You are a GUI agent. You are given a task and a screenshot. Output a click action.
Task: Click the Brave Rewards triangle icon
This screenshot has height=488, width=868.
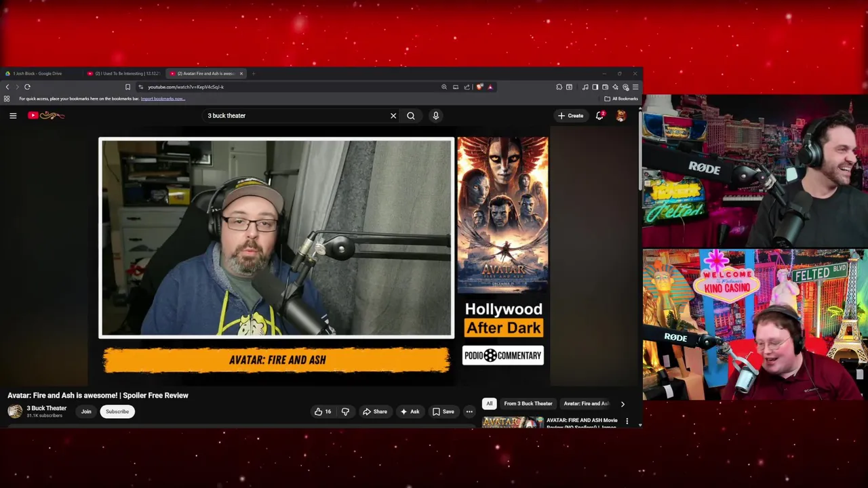click(x=490, y=87)
